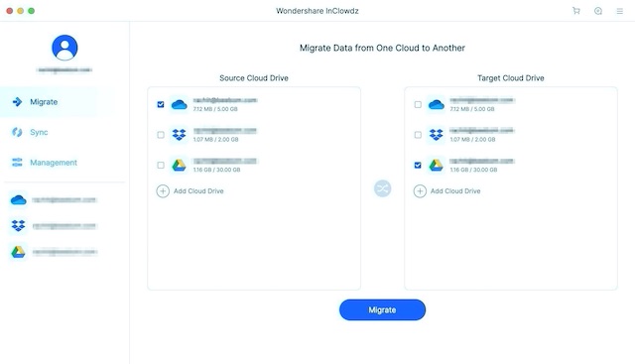Uncheck OneDrive checkbox in Source Cloud Drive
The height and width of the screenshot is (364, 635).
click(x=161, y=104)
